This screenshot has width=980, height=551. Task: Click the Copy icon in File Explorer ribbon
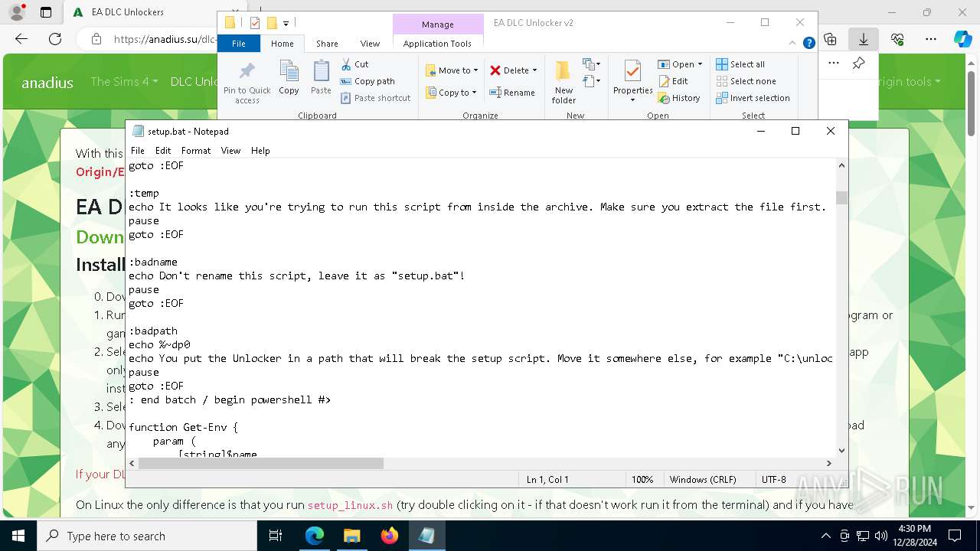coord(289,78)
